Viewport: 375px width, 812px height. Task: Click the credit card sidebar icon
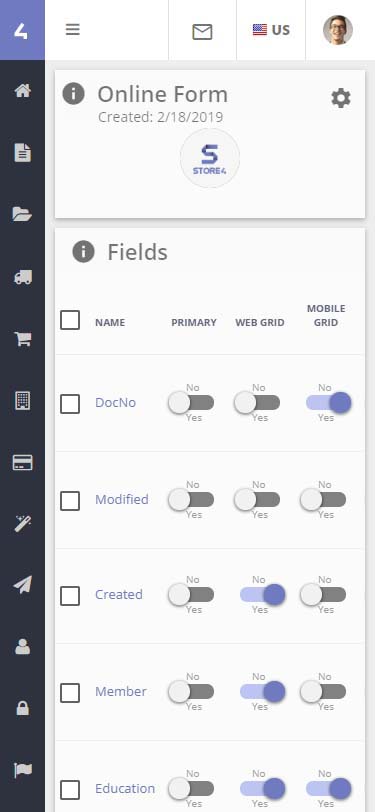click(x=22, y=462)
